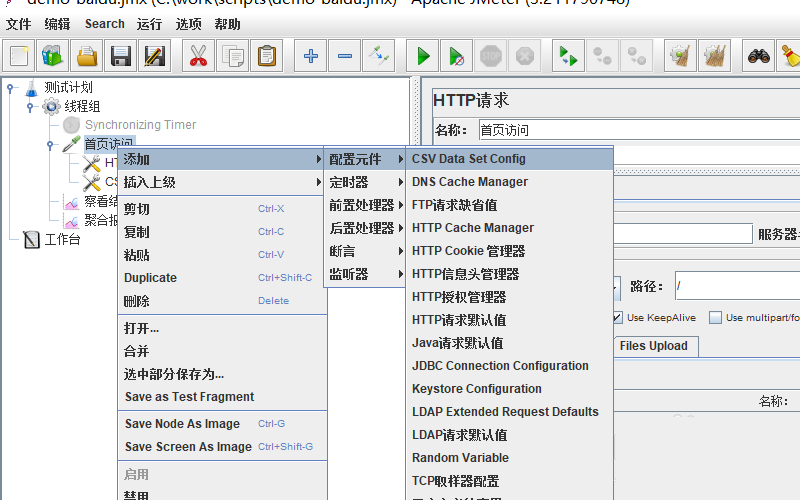The width and height of the screenshot is (800, 500).
Task: Collapse the 线程组 tree node handle
Action: click(29, 106)
